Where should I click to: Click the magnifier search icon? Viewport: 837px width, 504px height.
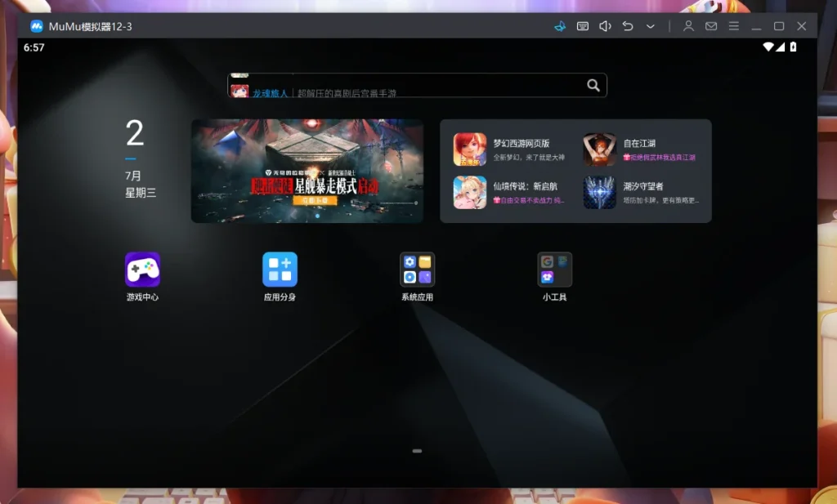(x=593, y=85)
